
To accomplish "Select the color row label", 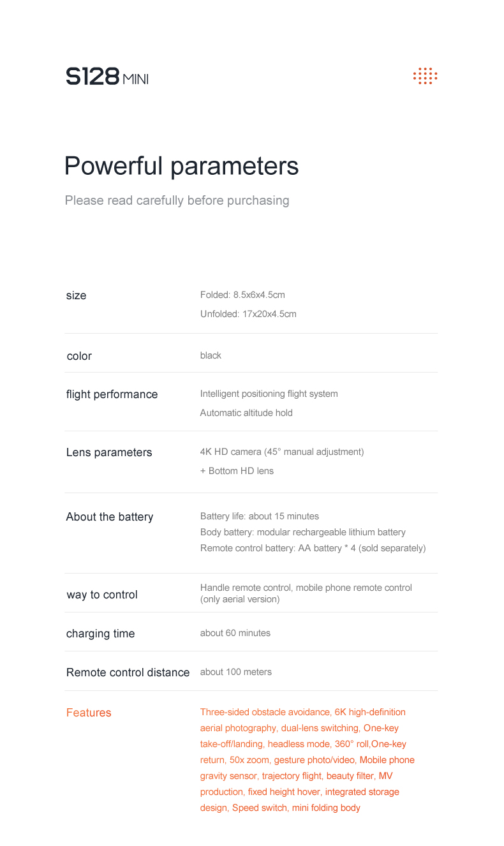I will pyautogui.click(x=79, y=356).
